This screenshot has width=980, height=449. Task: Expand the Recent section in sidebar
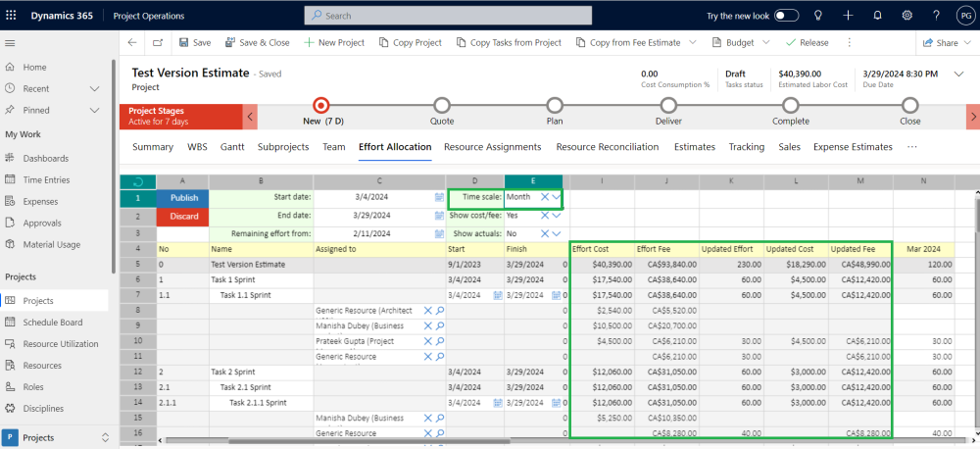pos(95,88)
